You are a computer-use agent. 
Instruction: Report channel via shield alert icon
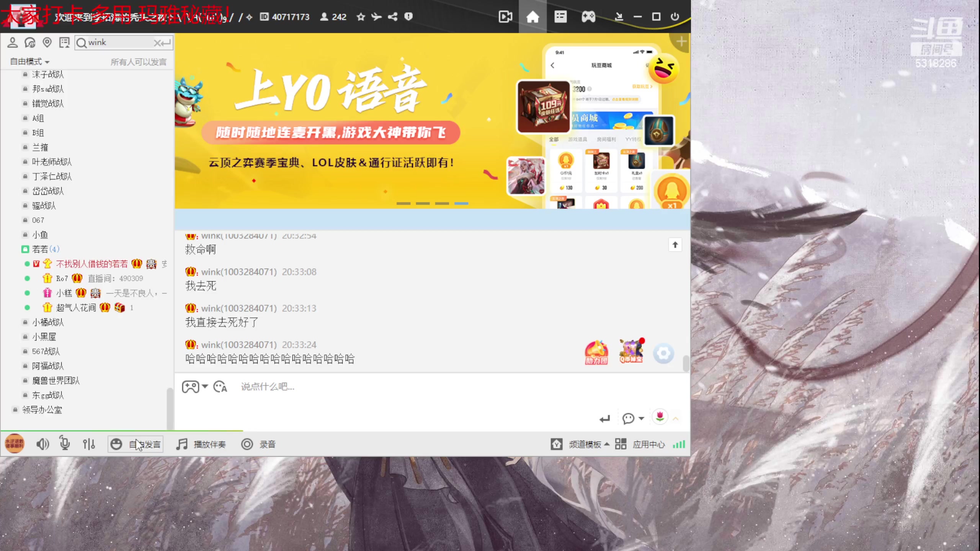click(408, 17)
